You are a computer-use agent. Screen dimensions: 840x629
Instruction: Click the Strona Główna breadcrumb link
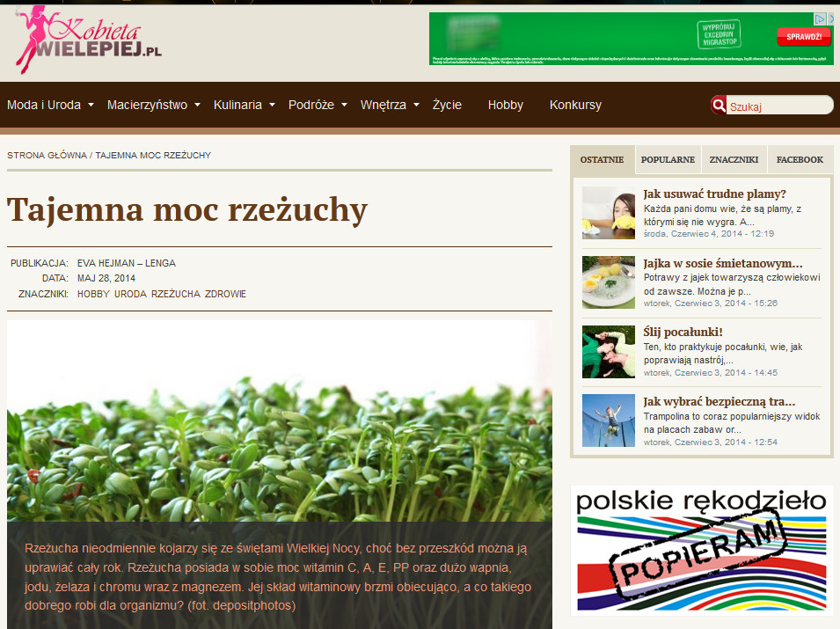pos(47,155)
